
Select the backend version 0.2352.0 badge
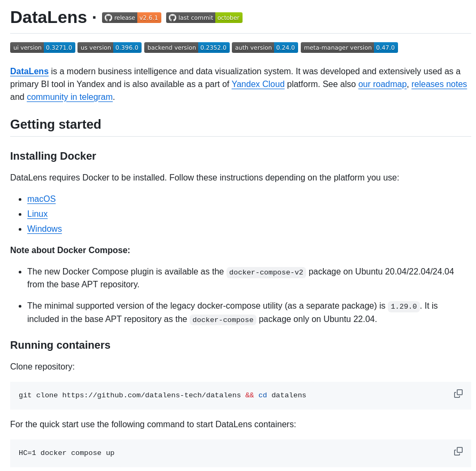coord(186,47)
